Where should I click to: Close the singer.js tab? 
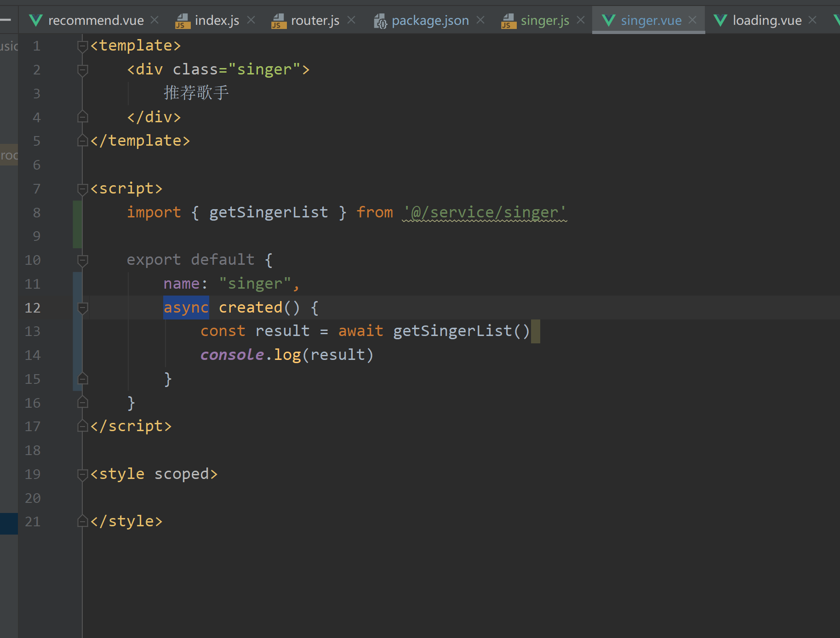click(x=581, y=20)
